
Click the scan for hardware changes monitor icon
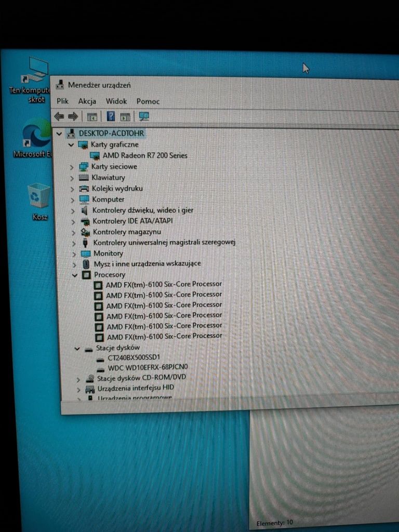click(x=144, y=116)
